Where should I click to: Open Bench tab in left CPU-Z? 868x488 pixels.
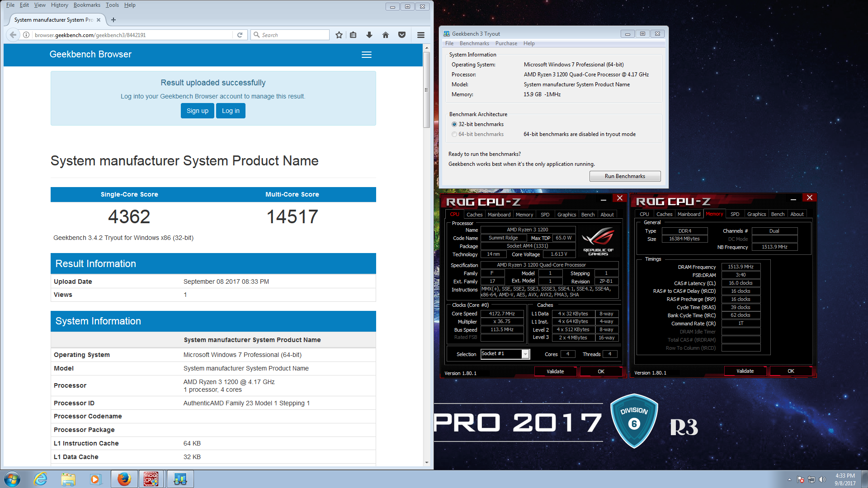click(588, 215)
